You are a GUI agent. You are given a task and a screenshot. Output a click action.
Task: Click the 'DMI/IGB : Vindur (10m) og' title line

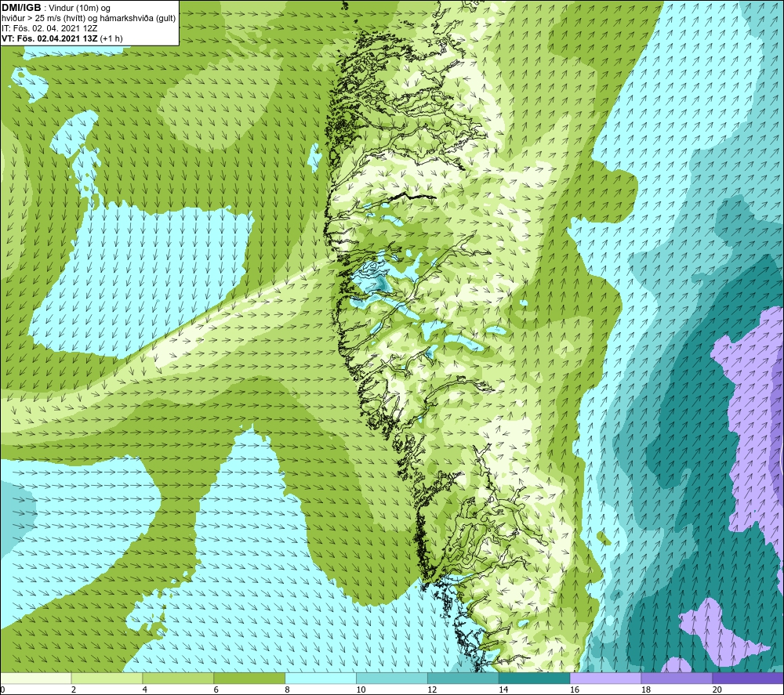56,8
